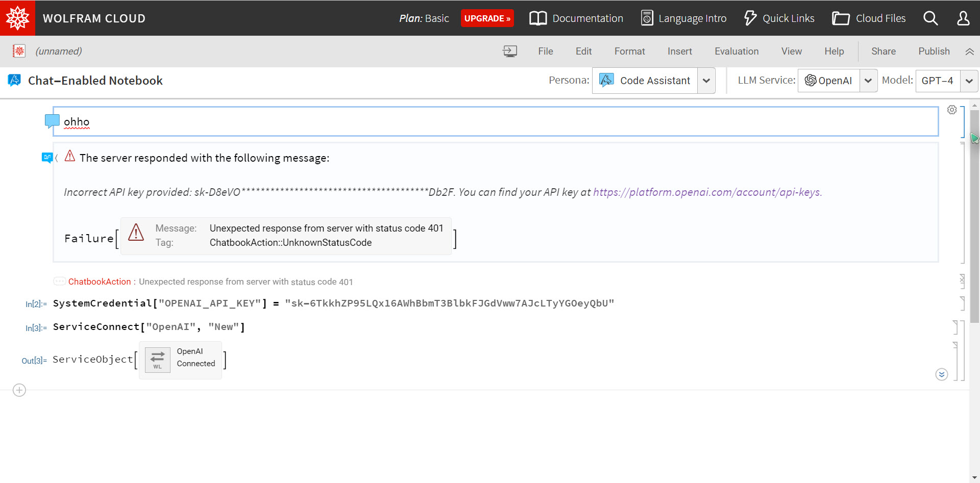Image resolution: width=980 pixels, height=483 pixels.
Task: Select the Out[3] cell bracket
Action: (955, 361)
